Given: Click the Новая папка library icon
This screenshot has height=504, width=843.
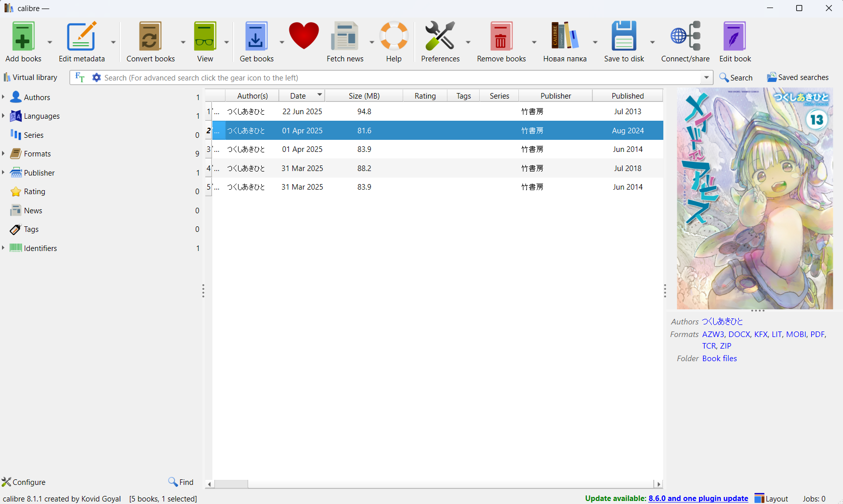Looking at the screenshot, I should (x=565, y=36).
